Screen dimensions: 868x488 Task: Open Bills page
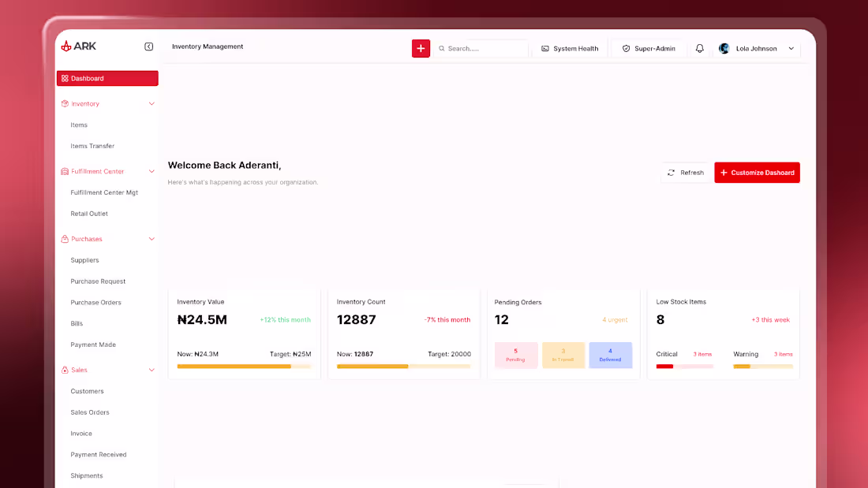point(77,324)
